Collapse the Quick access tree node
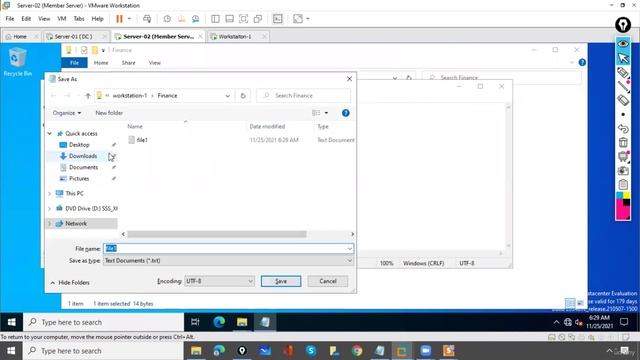 pyautogui.click(x=50, y=133)
